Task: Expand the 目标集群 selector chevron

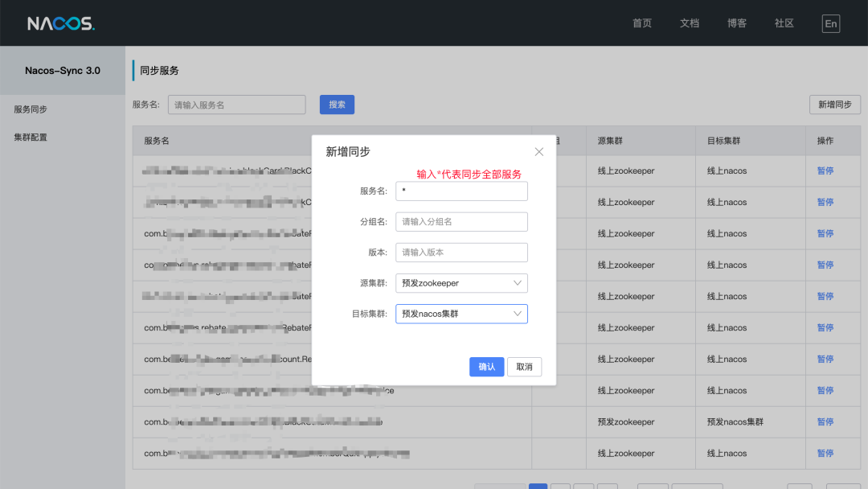Action: point(519,314)
